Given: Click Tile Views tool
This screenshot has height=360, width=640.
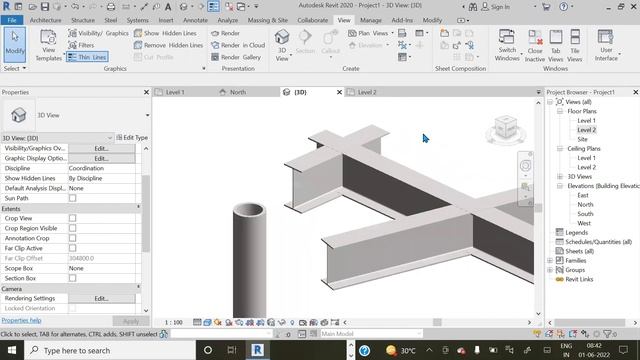Looking at the screenshot, I should coord(575,46).
